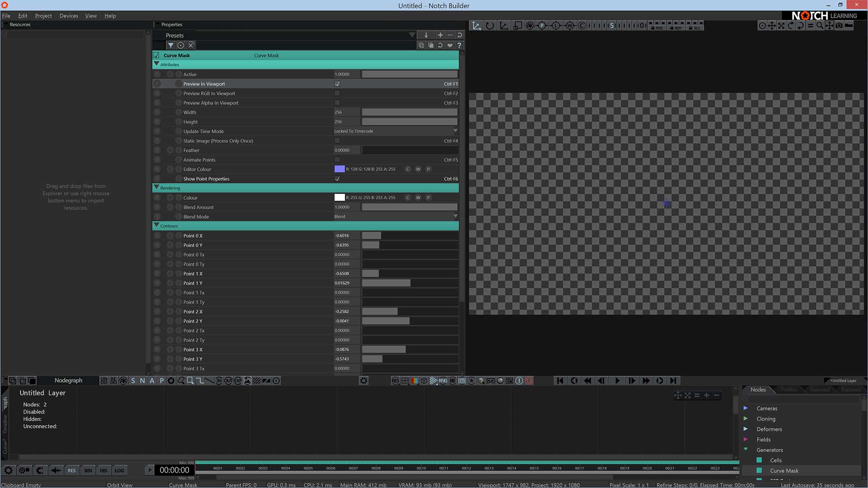Screen dimensions: 868x488
Task: Click the HIS button in bottom toolbar
Action: (x=104, y=470)
